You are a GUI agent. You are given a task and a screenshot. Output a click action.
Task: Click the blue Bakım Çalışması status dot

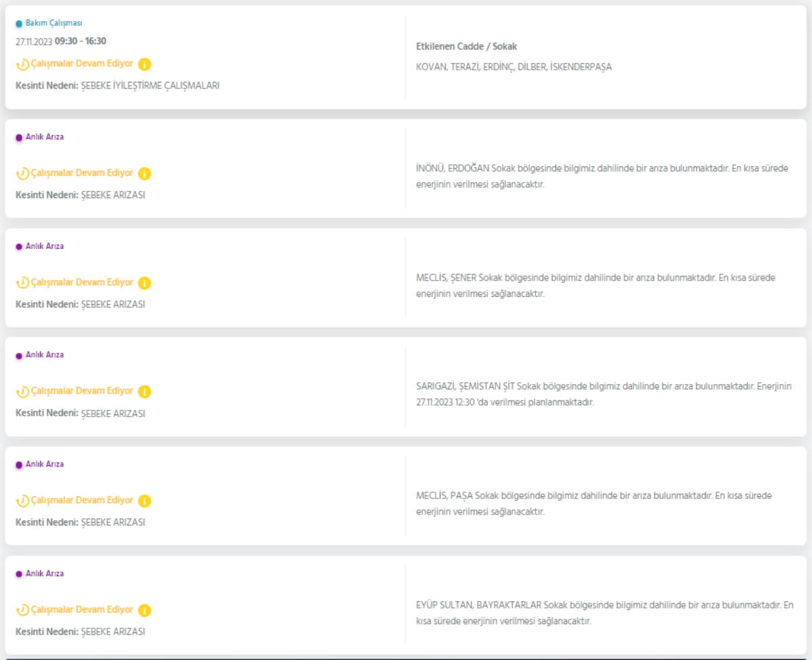(19, 24)
